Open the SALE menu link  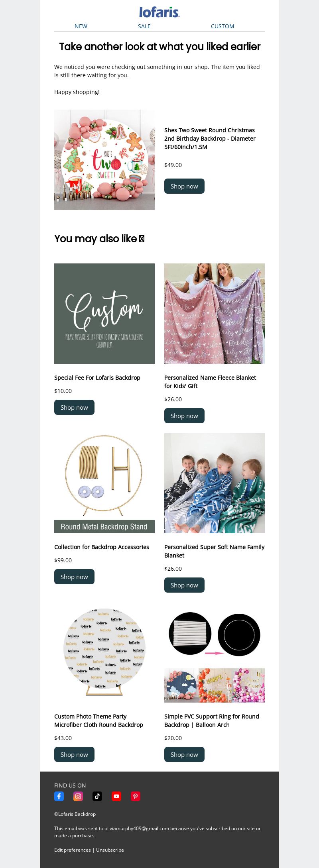(144, 26)
